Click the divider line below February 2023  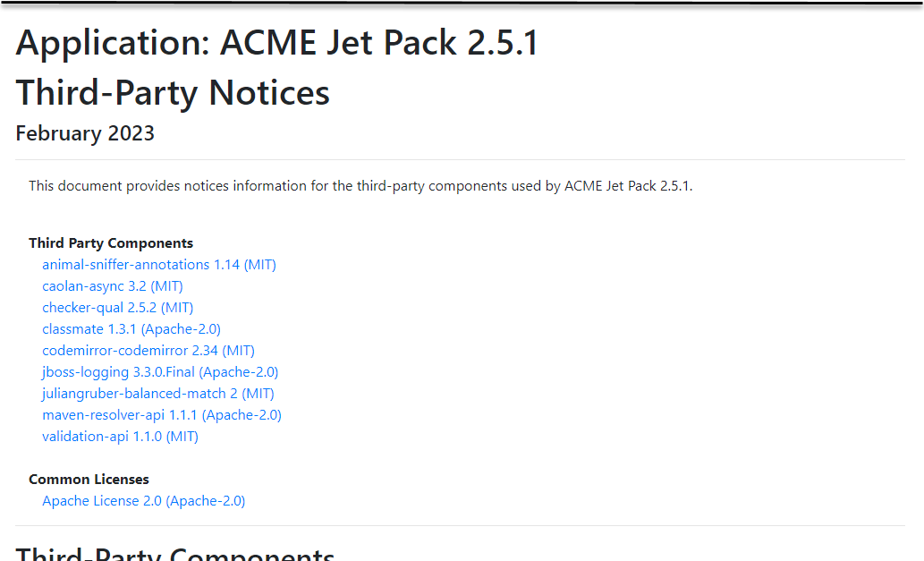[x=460, y=160]
